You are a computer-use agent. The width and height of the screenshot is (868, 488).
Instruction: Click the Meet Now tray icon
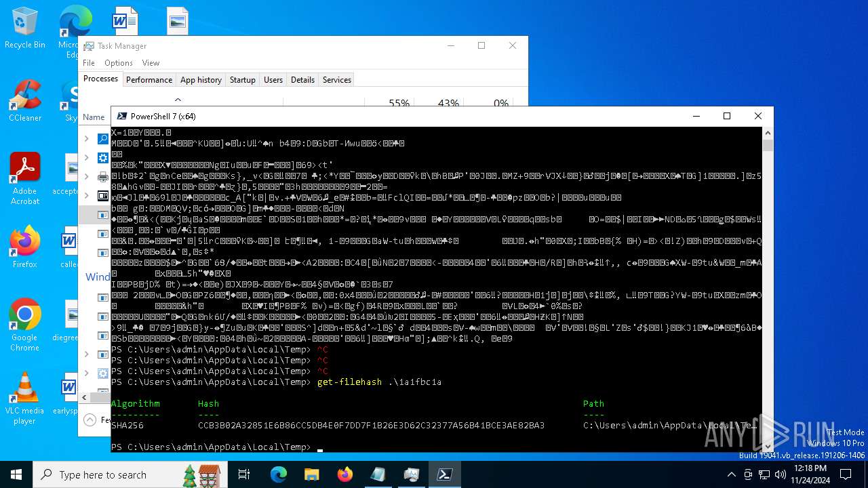(748, 474)
